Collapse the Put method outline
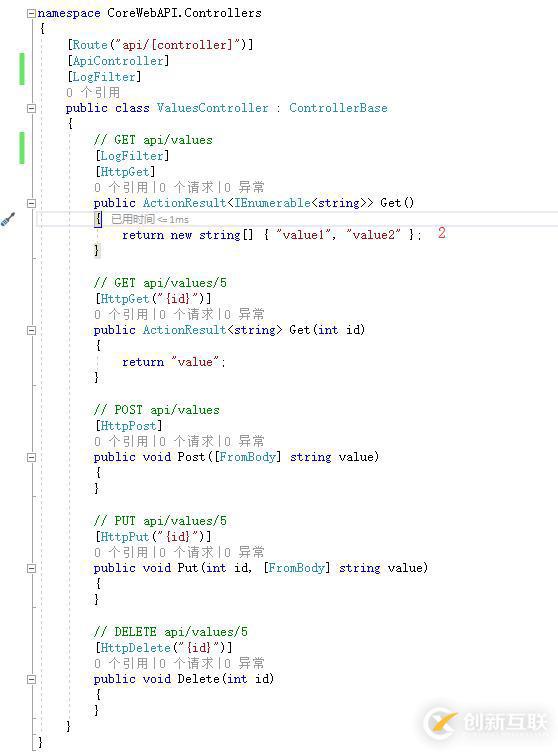The image size is (558, 752). [x=32, y=568]
